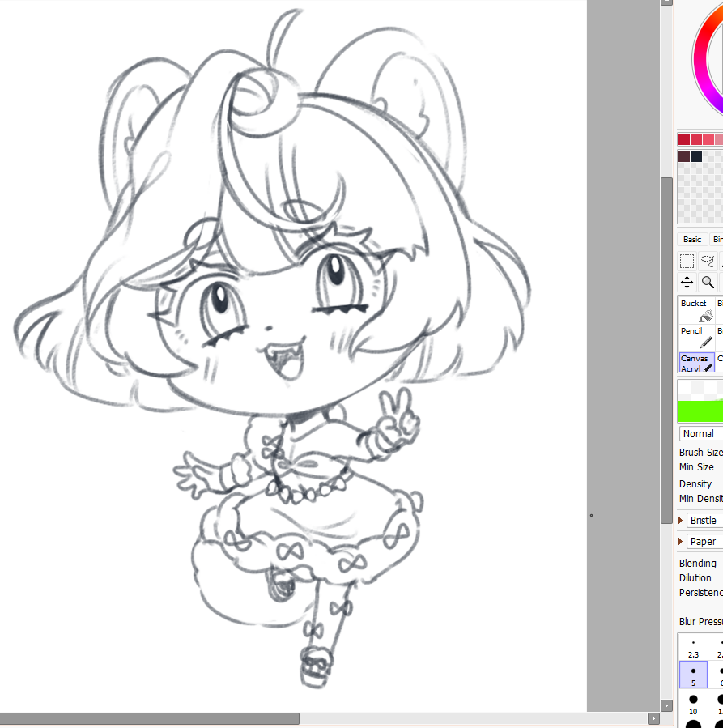Click the Brush Size label
723x728 pixels.
700,452
